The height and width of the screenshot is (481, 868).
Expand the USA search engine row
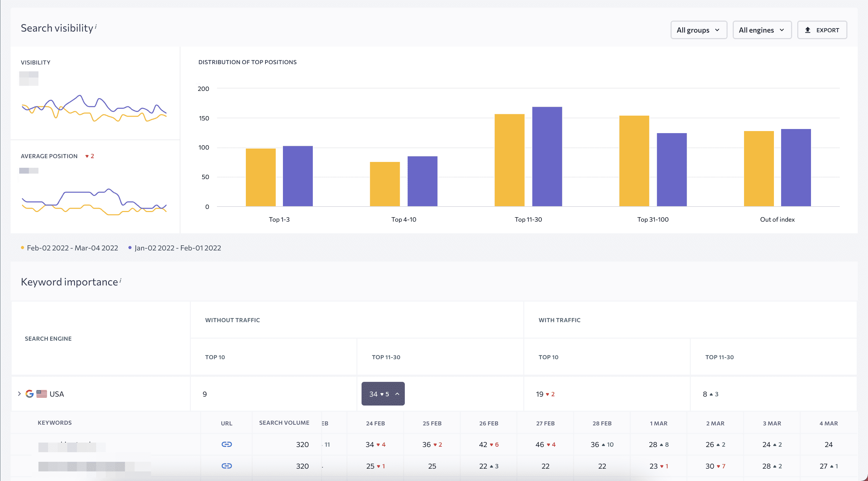pyautogui.click(x=20, y=394)
